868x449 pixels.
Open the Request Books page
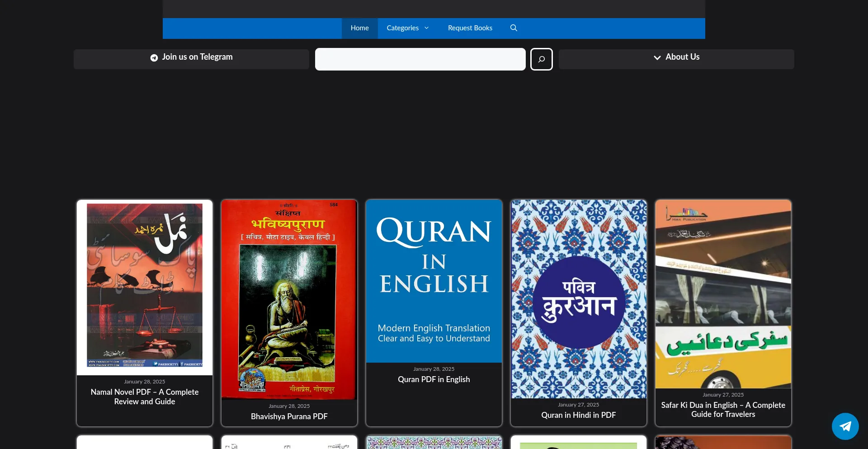pos(470,28)
